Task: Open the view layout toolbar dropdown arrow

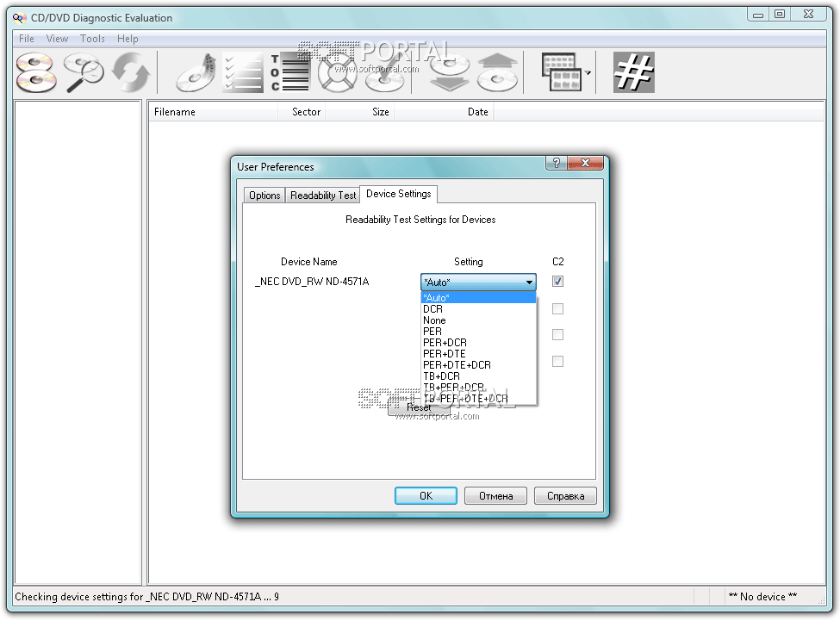Action: pyautogui.click(x=588, y=73)
